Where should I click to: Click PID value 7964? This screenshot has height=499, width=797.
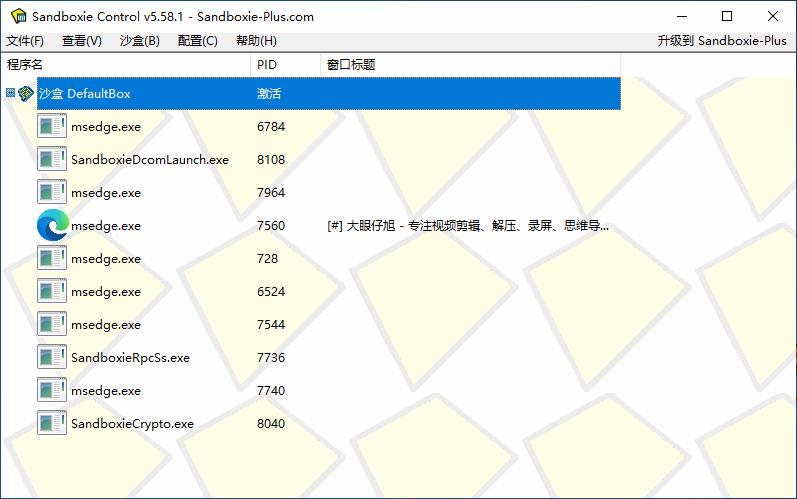tap(271, 193)
